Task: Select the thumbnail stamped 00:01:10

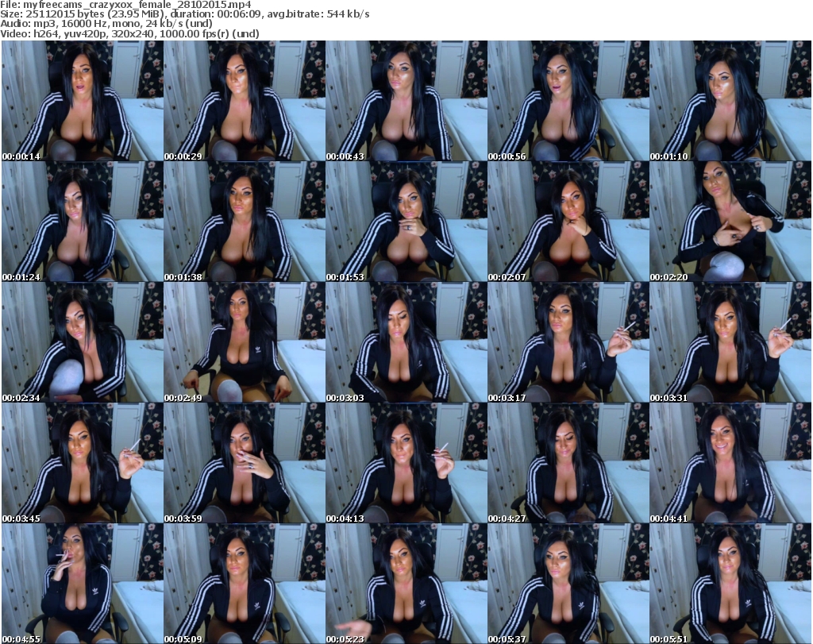Action: point(730,101)
